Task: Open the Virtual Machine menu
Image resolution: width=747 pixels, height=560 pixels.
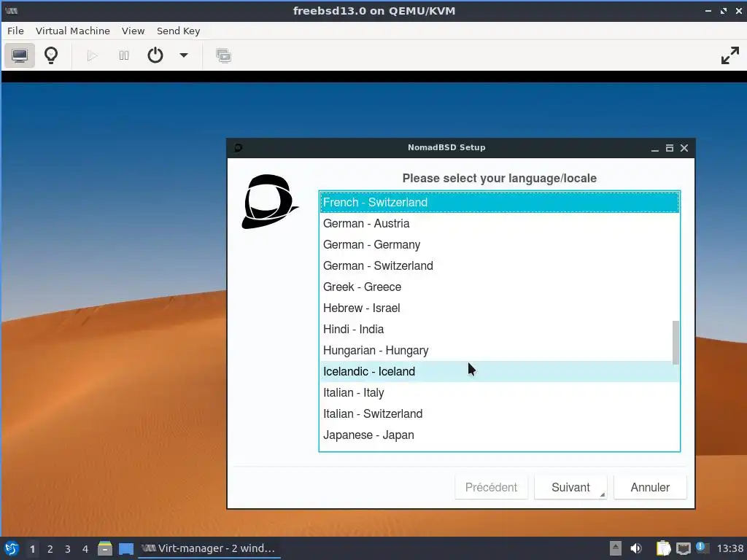Action: (73, 31)
